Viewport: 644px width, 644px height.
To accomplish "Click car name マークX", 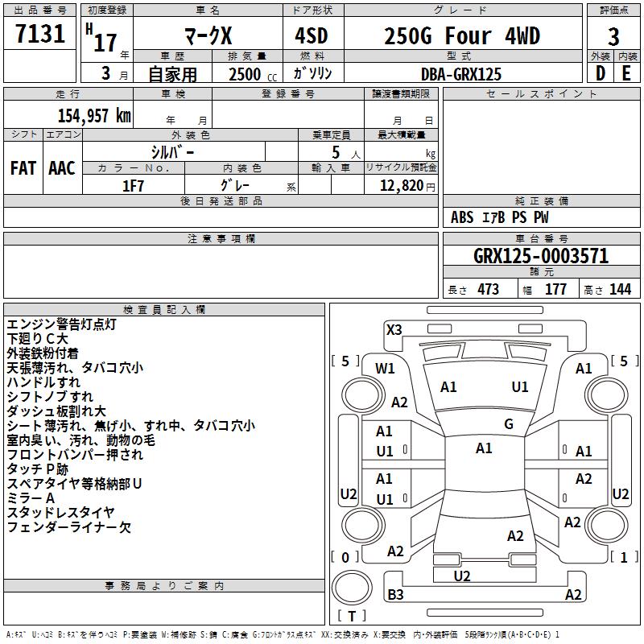I will click(208, 35).
